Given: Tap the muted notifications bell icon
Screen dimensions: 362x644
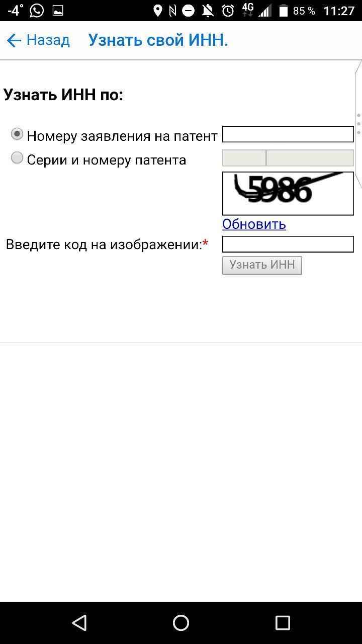Looking at the screenshot, I should tap(208, 11).
